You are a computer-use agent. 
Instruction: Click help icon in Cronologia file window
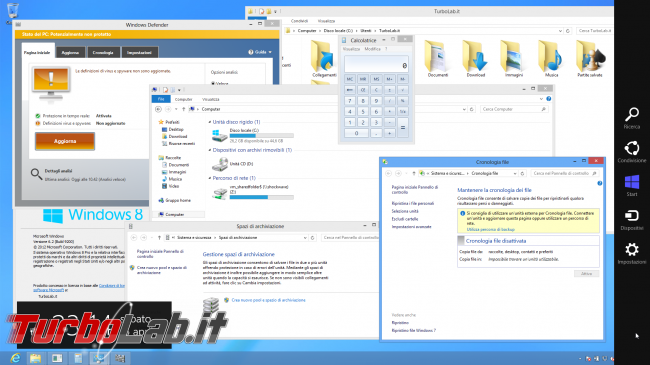(x=599, y=183)
